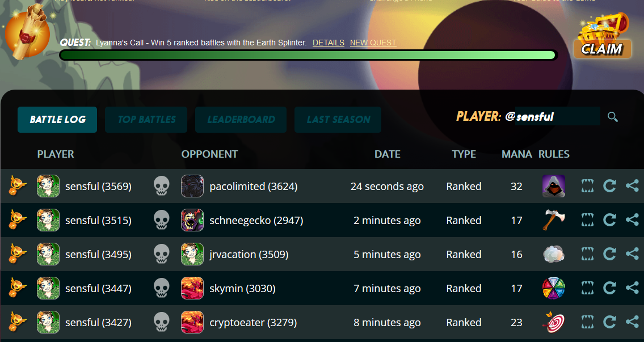This screenshot has height=342, width=644.
Task: Click the quest scroll icon
Action: click(28, 33)
